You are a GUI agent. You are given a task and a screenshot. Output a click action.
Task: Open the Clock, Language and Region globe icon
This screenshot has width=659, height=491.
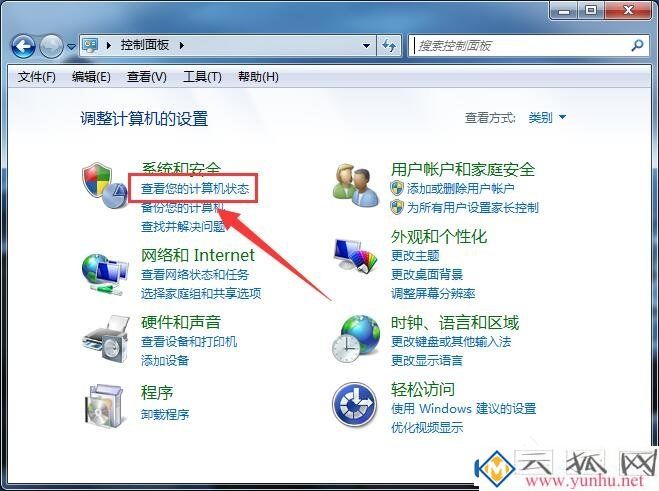click(356, 339)
